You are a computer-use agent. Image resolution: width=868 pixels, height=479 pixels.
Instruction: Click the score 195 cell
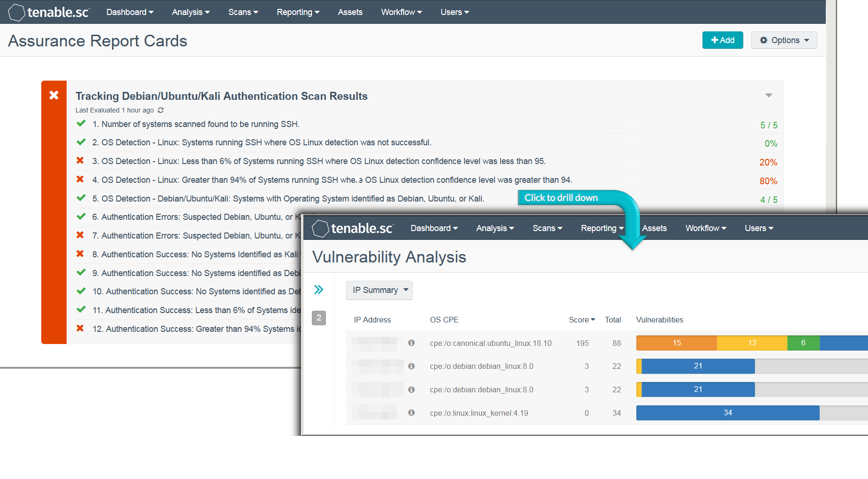tap(582, 343)
